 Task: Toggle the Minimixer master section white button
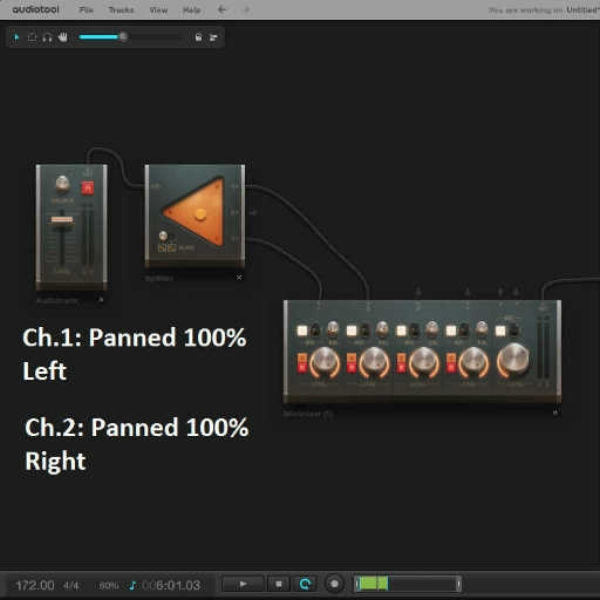coord(501,330)
